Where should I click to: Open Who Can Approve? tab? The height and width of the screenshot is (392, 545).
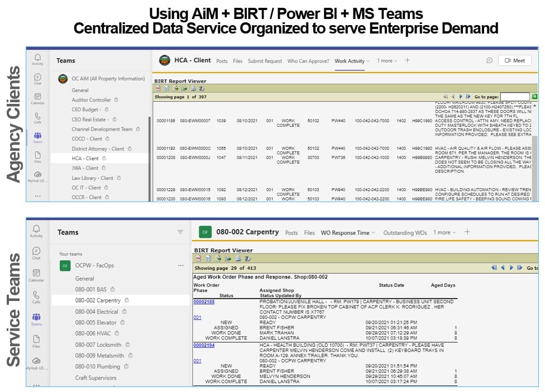[x=308, y=61]
